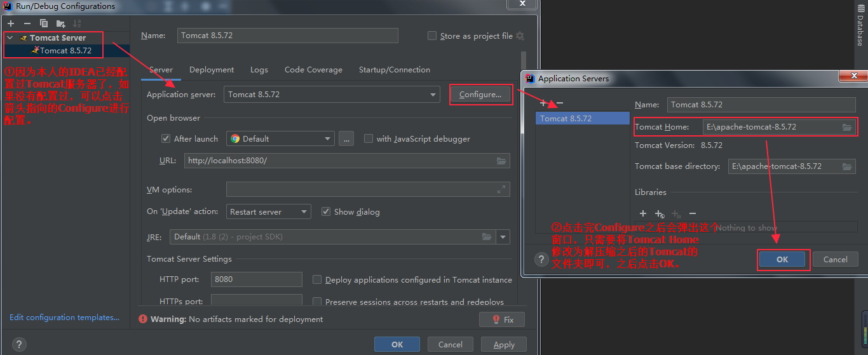Viewport: 868px width, 355px height.
Task: Click the browser ellipsis button
Action: pos(346,138)
